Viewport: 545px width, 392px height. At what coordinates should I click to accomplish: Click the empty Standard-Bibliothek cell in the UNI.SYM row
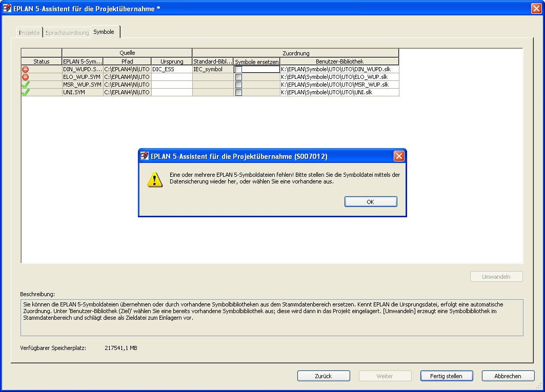coord(213,92)
